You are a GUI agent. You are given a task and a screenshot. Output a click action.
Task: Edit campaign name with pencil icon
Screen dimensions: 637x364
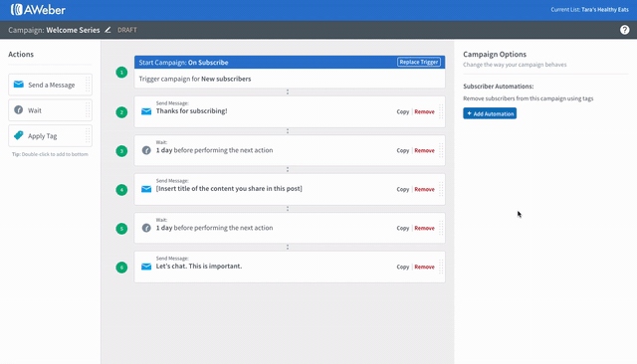tap(107, 30)
